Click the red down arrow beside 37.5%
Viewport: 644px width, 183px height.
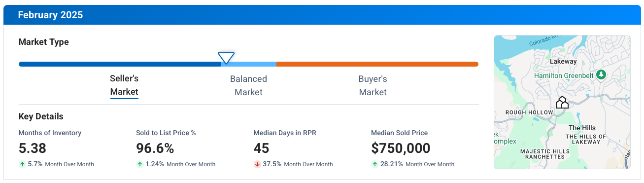pyautogui.click(x=257, y=164)
